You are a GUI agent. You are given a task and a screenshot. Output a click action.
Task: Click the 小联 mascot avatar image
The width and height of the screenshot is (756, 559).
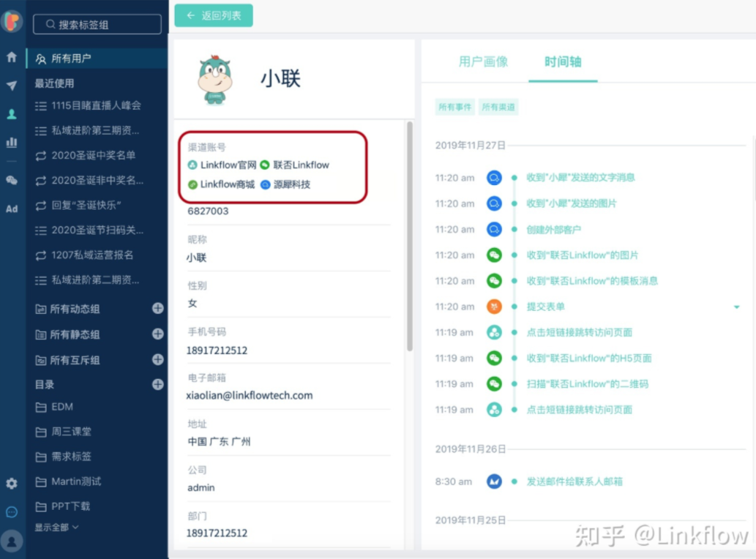[215, 80]
